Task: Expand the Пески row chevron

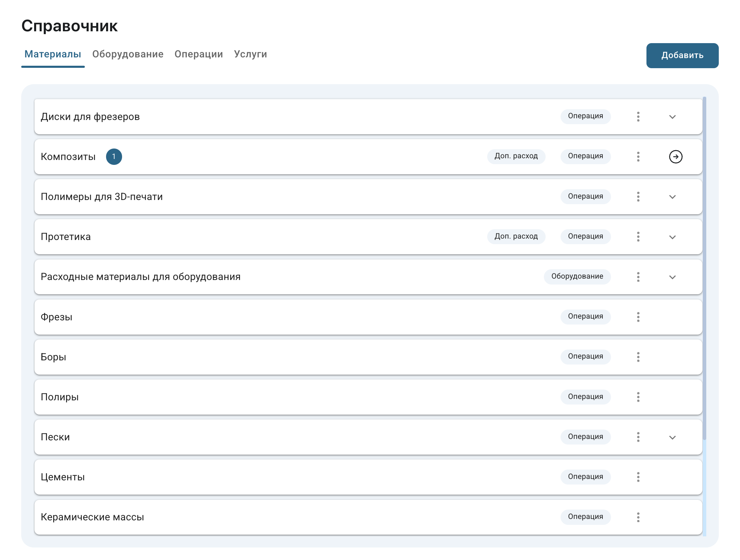Action: tap(672, 438)
